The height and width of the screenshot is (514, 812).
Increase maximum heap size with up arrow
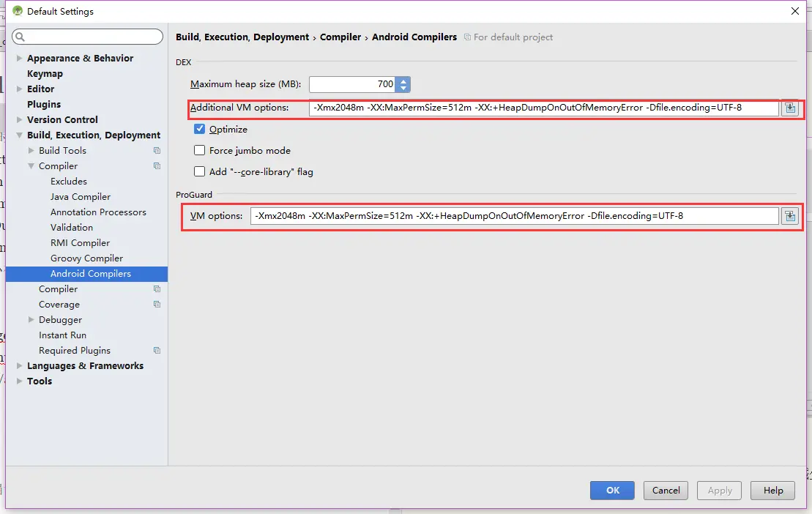click(x=403, y=81)
